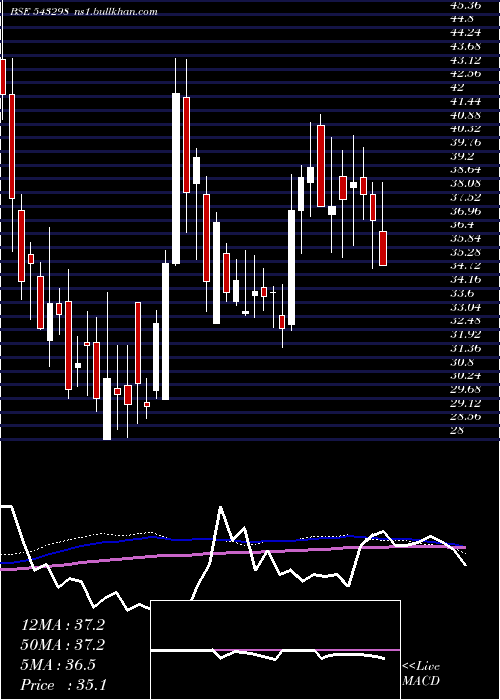Click the 37.52 price axis label
The height and width of the screenshot is (700, 500).
[465, 197]
